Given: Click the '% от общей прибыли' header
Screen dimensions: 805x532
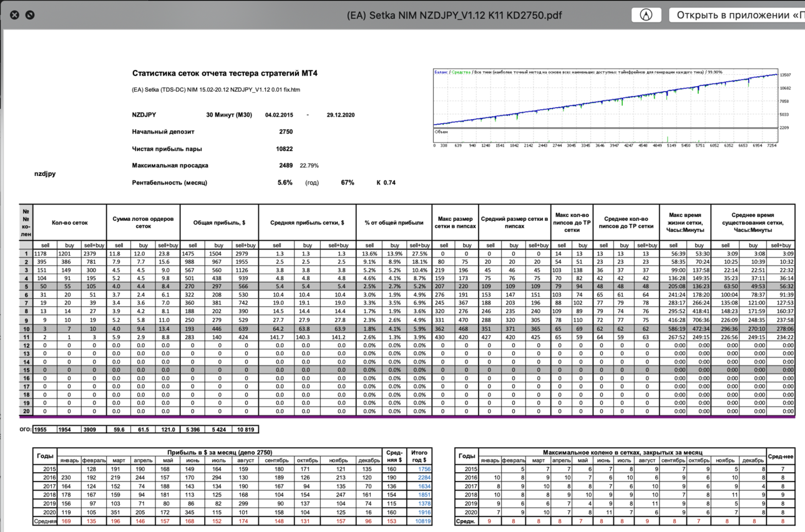Looking at the screenshot, I should coord(394,223).
